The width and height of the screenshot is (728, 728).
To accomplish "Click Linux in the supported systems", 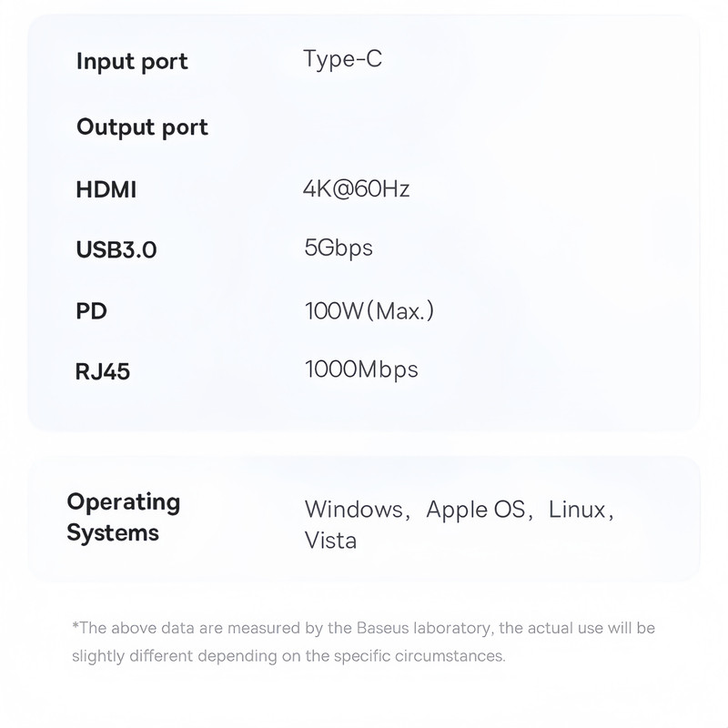I will click(x=577, y=510).
